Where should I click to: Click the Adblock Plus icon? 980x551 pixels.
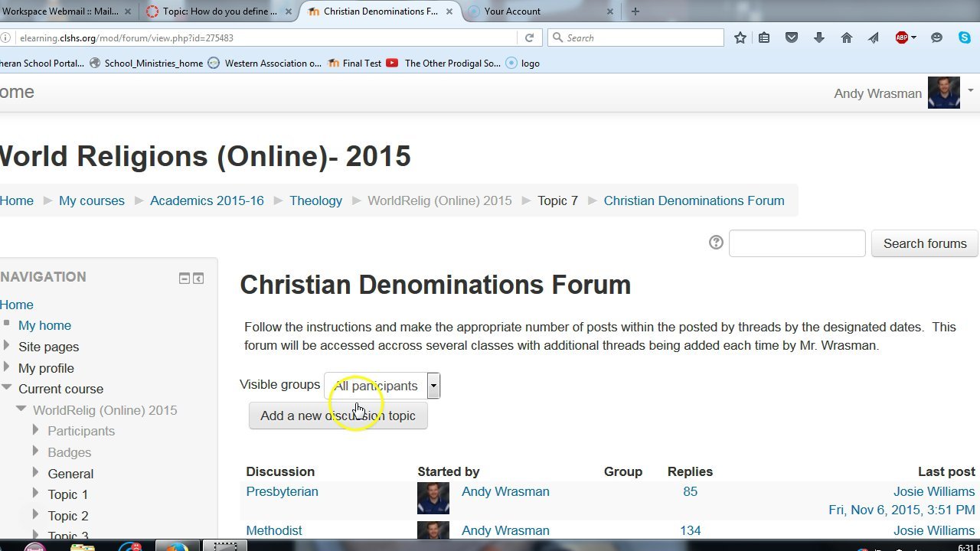[x=902, y=37]
